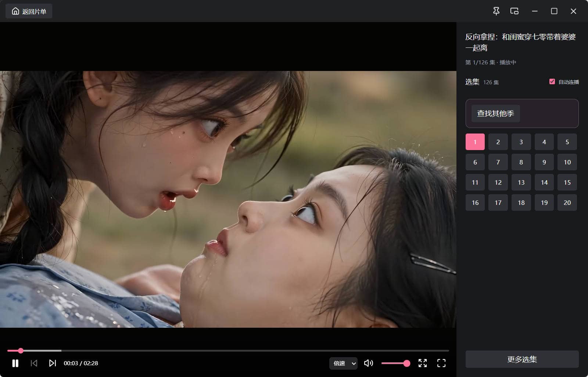The width and height of the screenshot is (588, 377).
Task: Enter fullscreen mode
Action: click(441, 363)
